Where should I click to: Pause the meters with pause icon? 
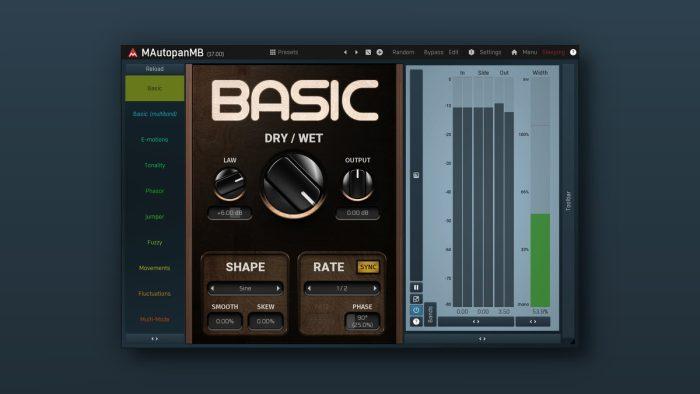tap(416, 287)
